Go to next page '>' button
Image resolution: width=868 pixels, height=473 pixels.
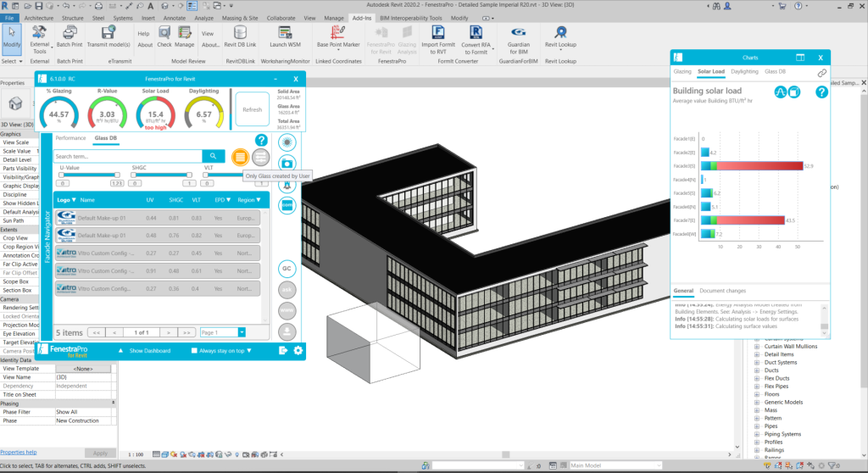pos(169,333)
